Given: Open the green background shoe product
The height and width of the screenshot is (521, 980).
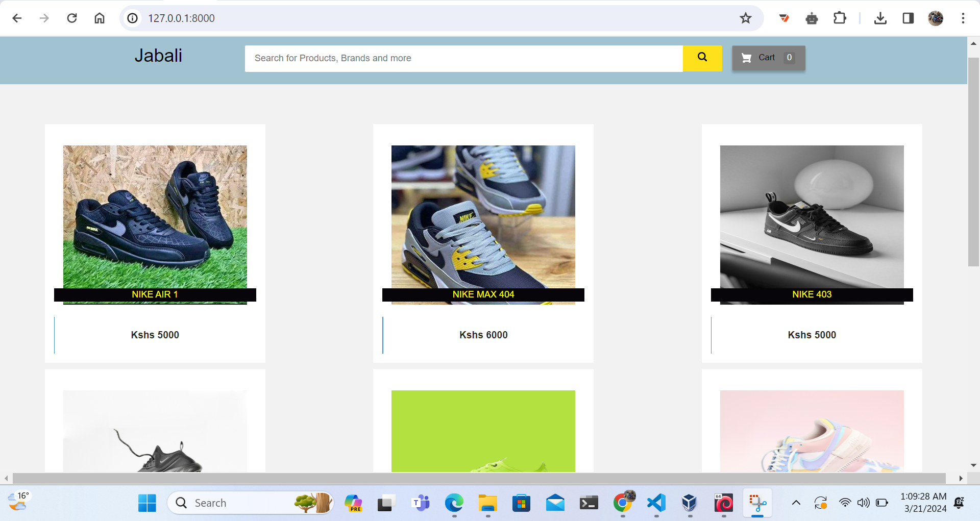Looking at the screenshot, I should pyautogui.click(x=483, y=431).
